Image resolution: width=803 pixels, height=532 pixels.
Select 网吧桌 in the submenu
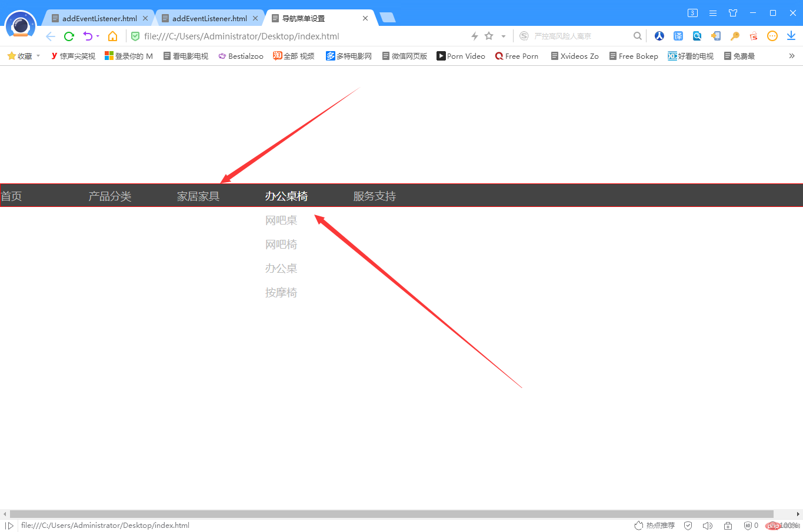coord(281,220)
